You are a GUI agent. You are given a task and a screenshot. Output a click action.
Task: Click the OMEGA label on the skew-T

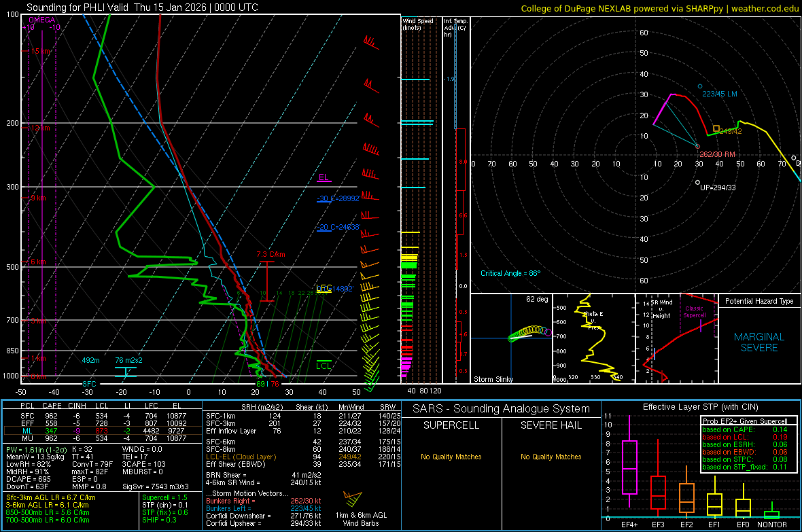[42, 20]
